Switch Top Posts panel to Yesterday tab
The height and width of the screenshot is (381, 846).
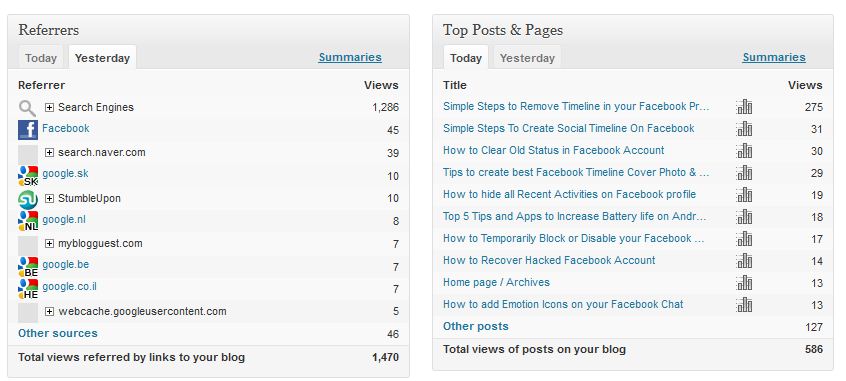(x=527, y=58)
